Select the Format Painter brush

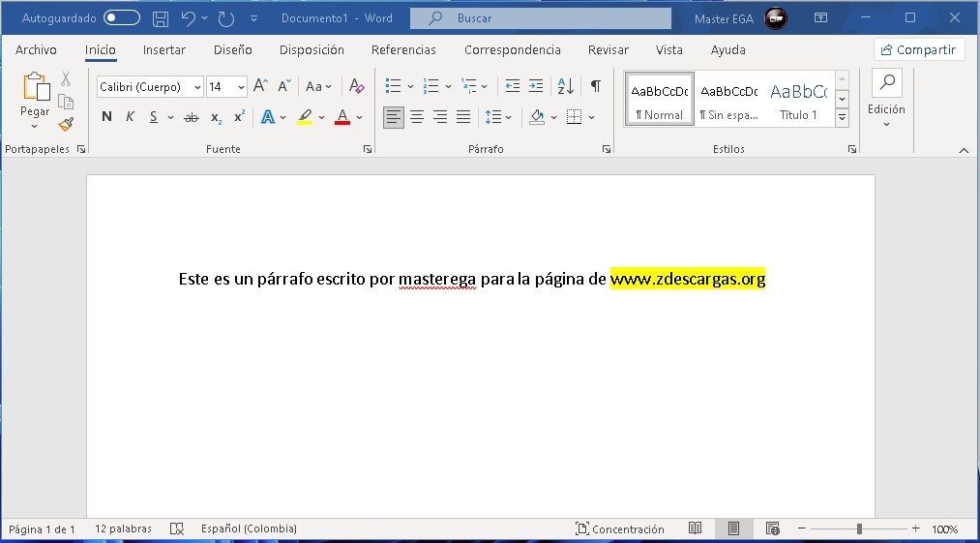(x=66, y=124)
